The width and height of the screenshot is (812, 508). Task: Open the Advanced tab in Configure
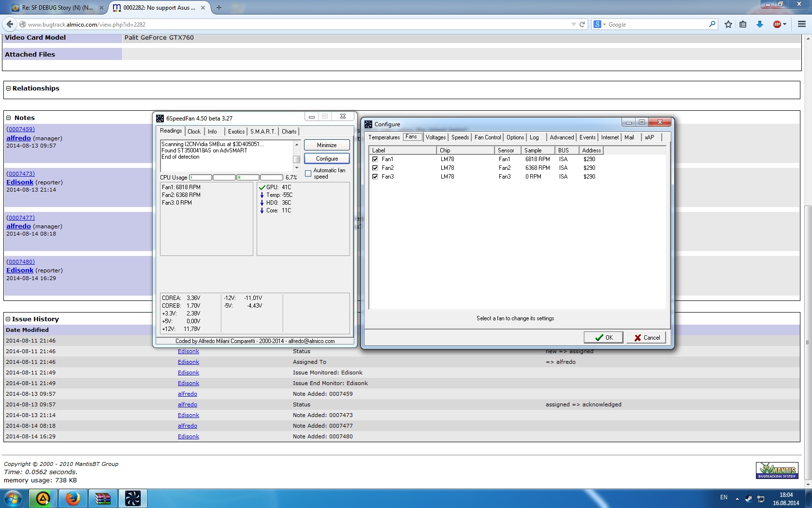562,137
